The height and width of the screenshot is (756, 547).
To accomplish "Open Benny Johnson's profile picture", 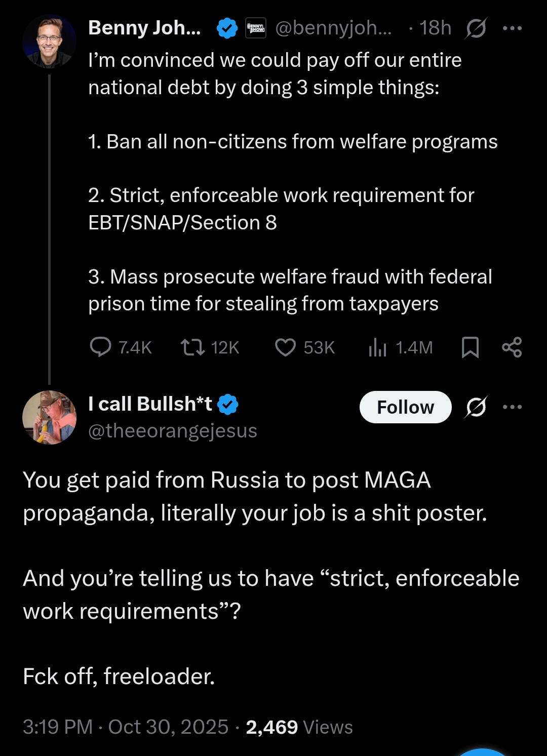I will [x=49, y=42].
